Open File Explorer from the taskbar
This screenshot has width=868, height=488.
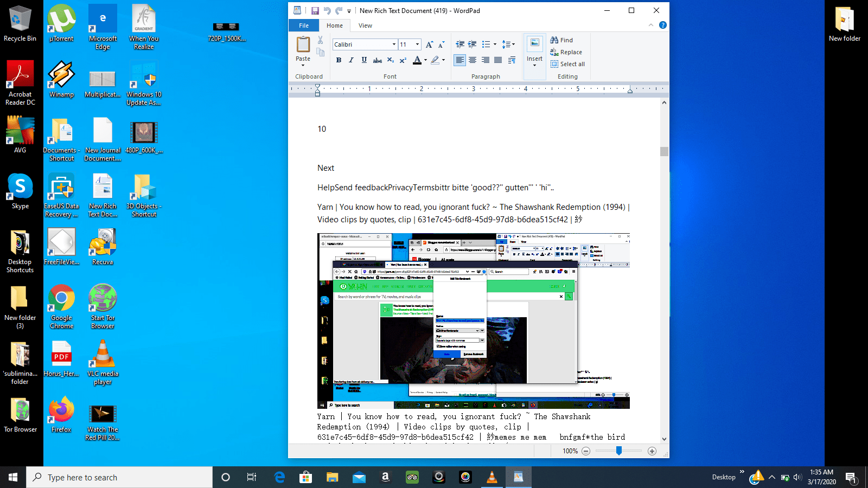[x=333, y=477]
